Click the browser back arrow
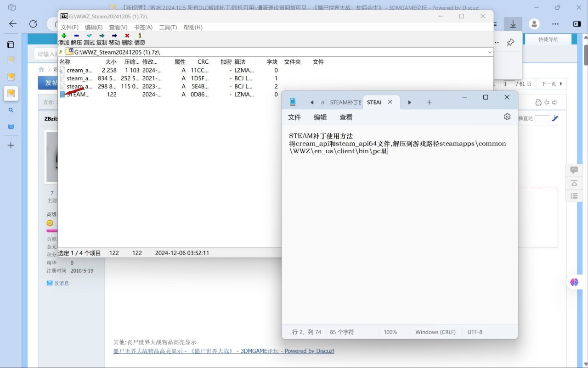The height and width of the screenshot is (368, 588). click(x=13, y=24)
